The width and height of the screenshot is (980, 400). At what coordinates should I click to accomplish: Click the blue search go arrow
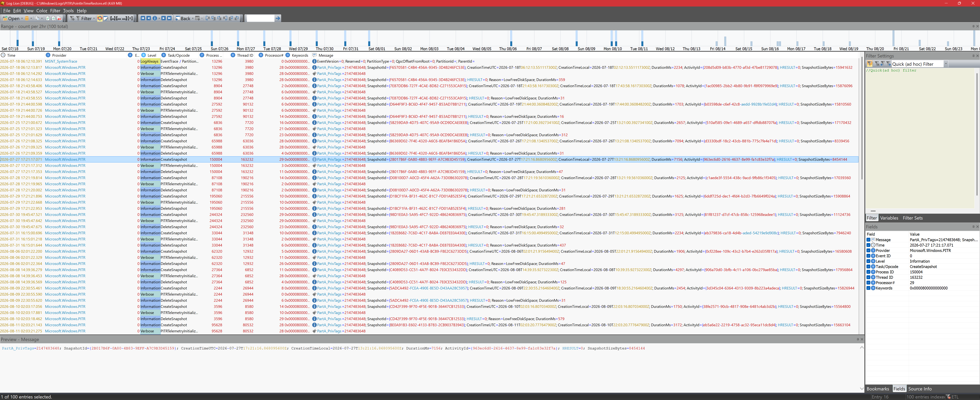(x=278, y=18)
